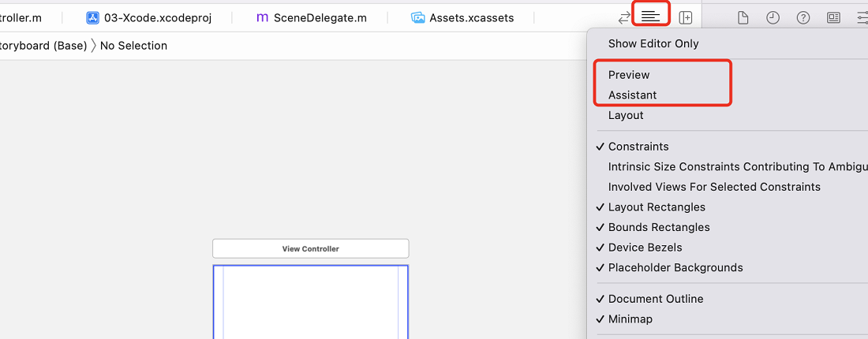Open the 03-Xcode.xcodeproj tab
This screenshot has width=868, height=339.
coord(149,17)
